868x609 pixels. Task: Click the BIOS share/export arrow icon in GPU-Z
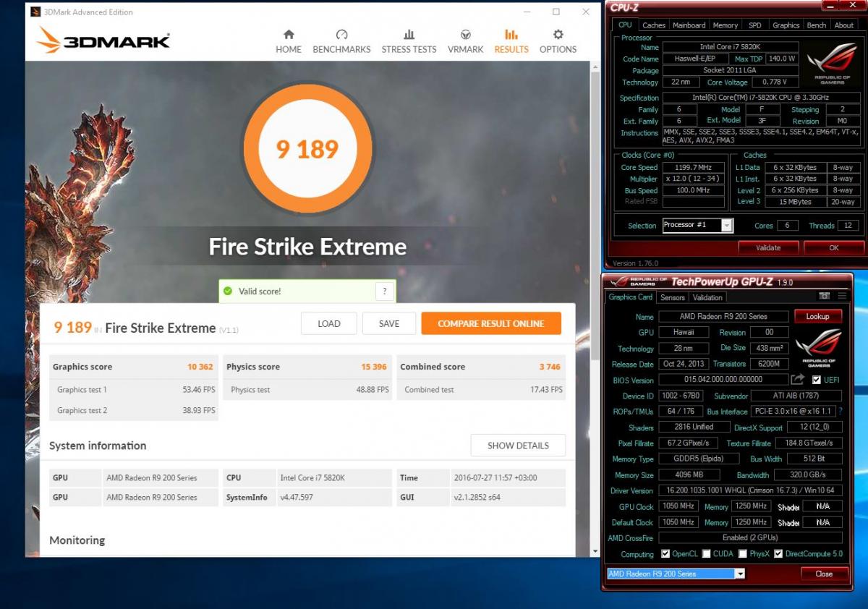(x=797, y=379)
